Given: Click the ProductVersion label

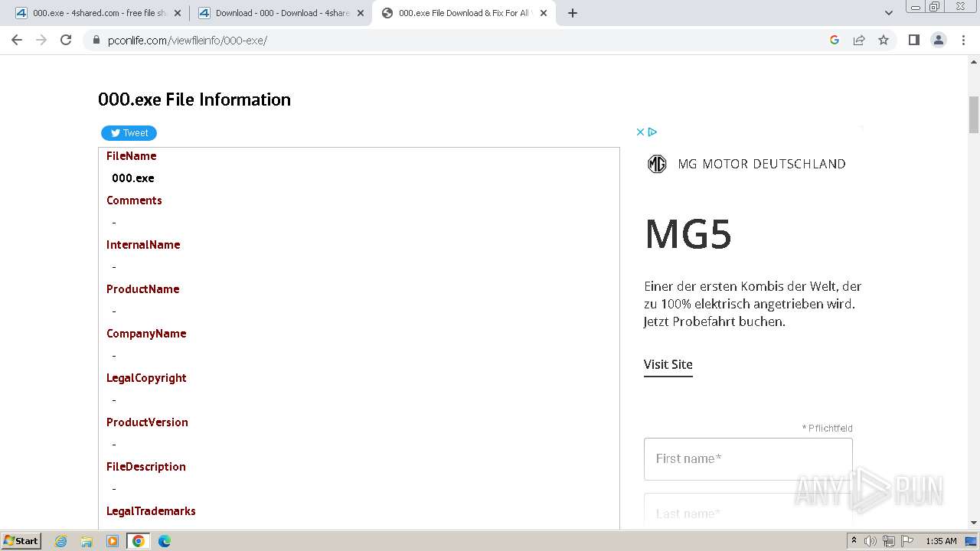Looking at the screenshot, I should click(147, 422).
